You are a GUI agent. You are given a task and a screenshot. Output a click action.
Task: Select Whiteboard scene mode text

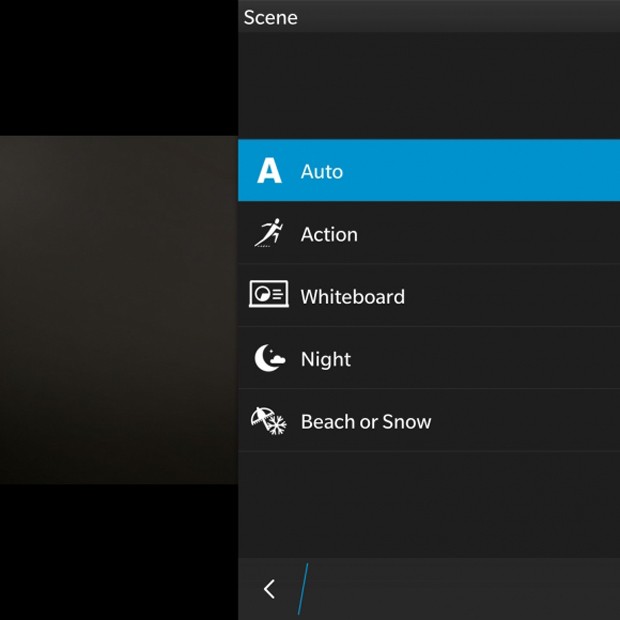click(x=353, y=297)
